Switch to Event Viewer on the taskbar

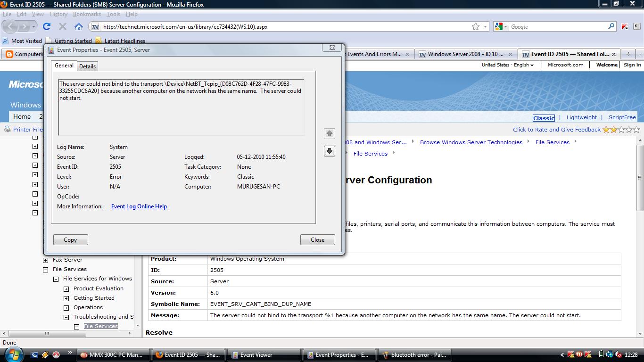tap(264, 355)
